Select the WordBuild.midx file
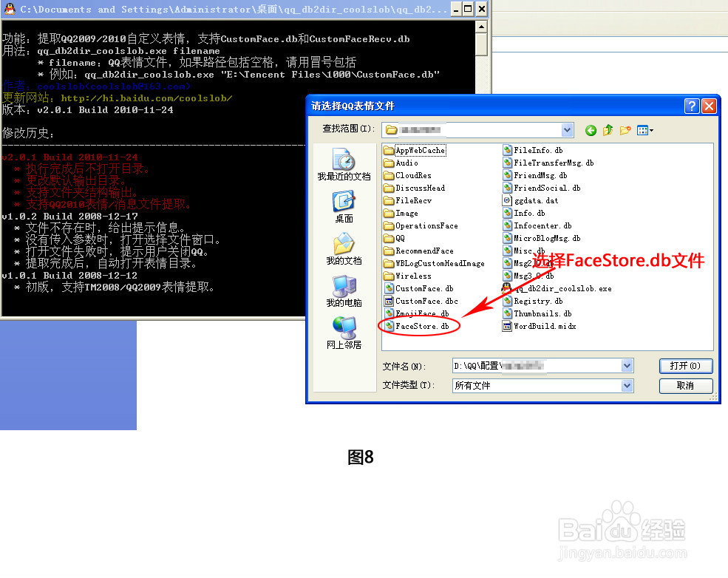The height and width of the screenshot is (578, 728). point(540,326)
